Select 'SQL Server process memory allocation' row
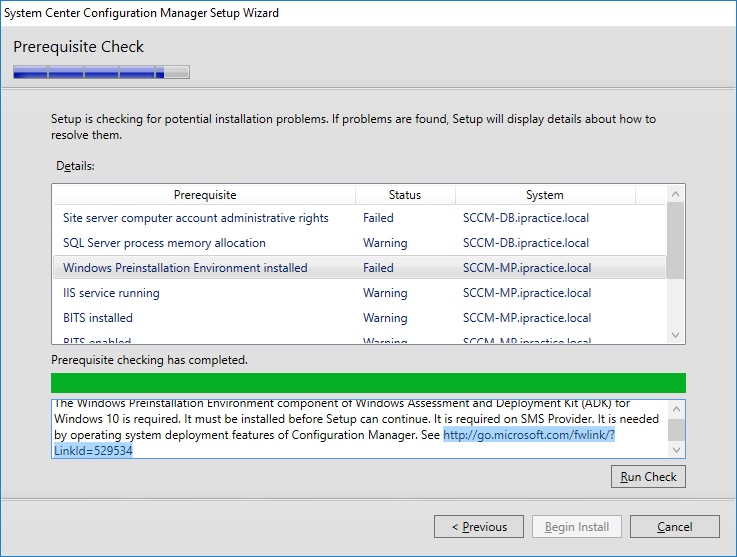Screen dimensions: 737x557 pyautogui.click(x=360, y=243)
